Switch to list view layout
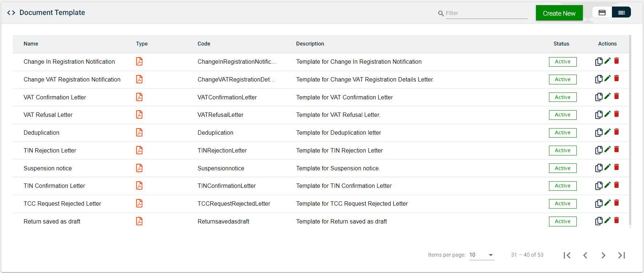 click(x=621, y=13)
